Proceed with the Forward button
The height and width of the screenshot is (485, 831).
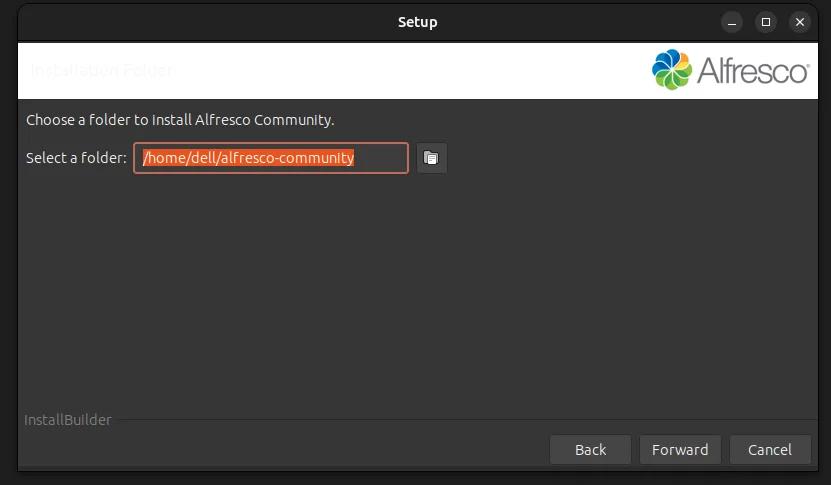pyautogui.click(x=680, y=450)
